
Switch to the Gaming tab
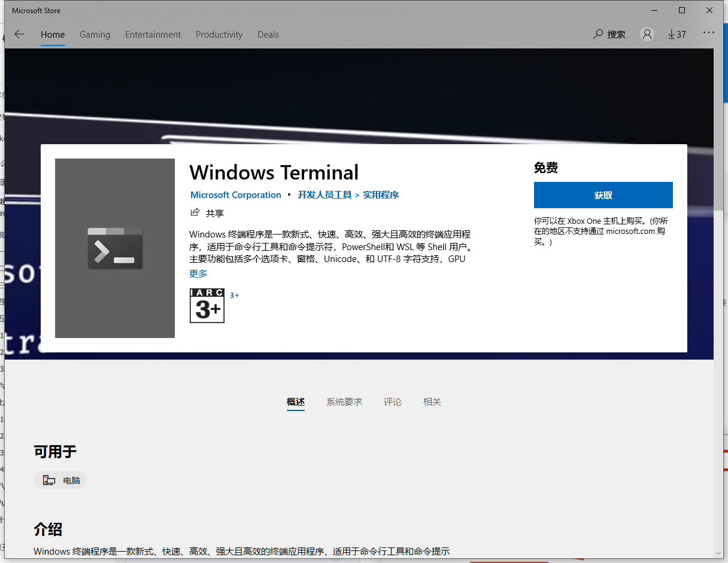click(95, 35)
